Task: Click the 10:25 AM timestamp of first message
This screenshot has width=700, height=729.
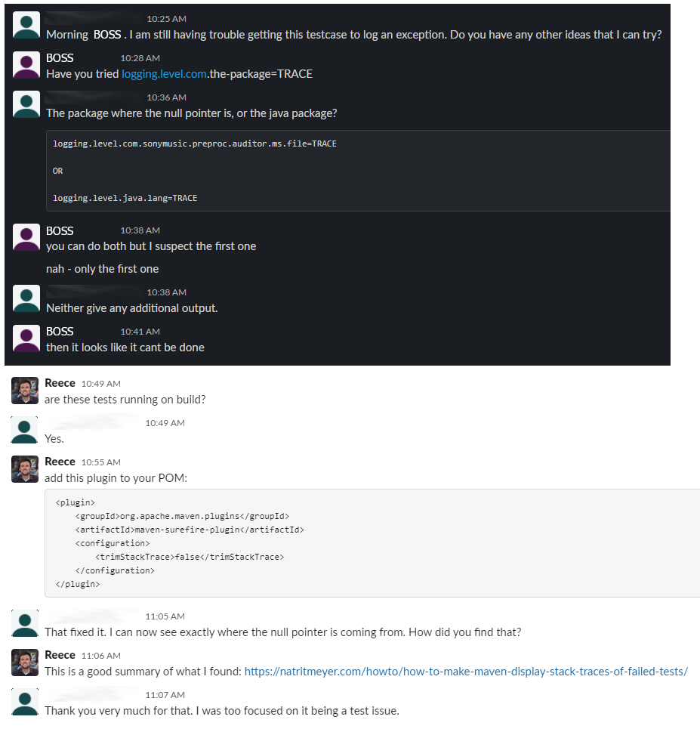Action: click(166, 19)
